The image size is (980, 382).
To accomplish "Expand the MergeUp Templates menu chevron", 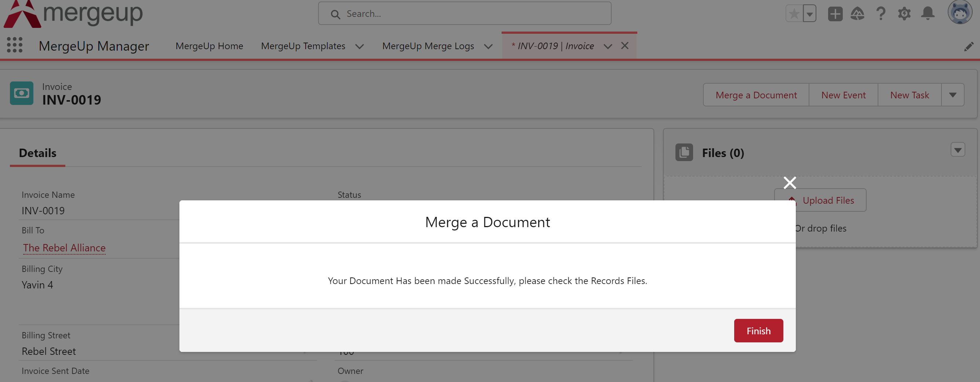I will click(360, 46).
